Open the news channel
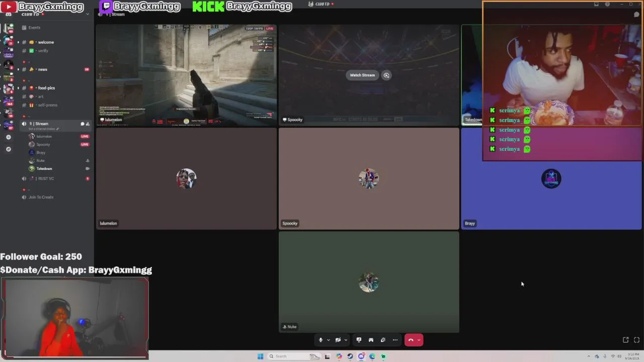This screenshot has height=362, width=644. (42, 69)
